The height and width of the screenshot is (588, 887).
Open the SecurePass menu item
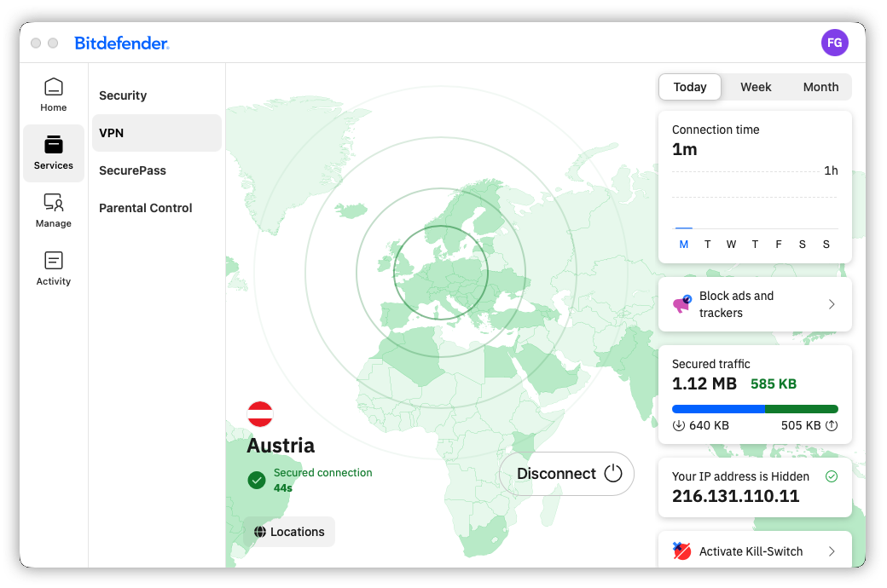coord(157,170)
